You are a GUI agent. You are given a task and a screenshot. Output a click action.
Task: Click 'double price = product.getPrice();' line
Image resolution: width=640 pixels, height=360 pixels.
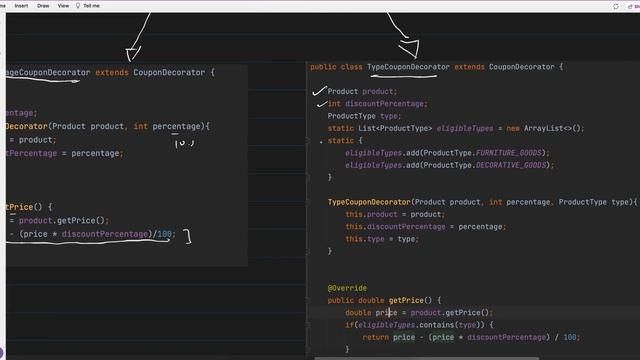point(419,313)
